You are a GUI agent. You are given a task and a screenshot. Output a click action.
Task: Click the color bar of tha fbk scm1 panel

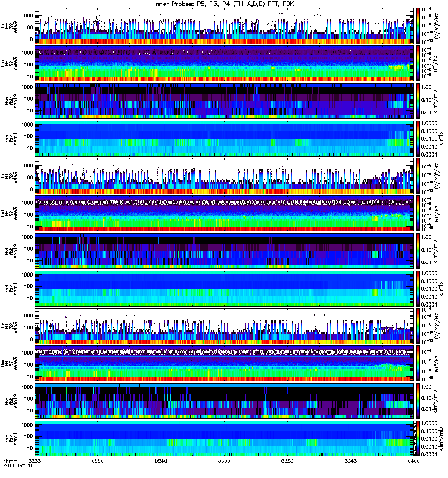coord(419,139)
